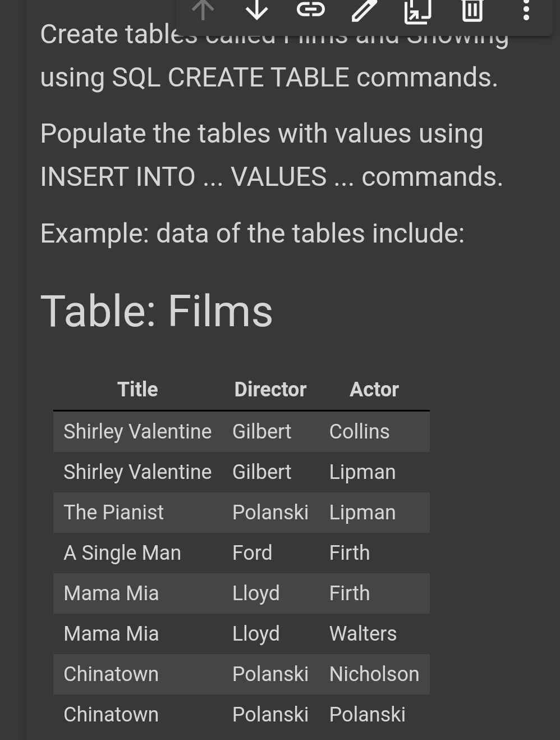Screen dimensions: 560x740
Task: Click the Director column header
Action: point(270,389)
